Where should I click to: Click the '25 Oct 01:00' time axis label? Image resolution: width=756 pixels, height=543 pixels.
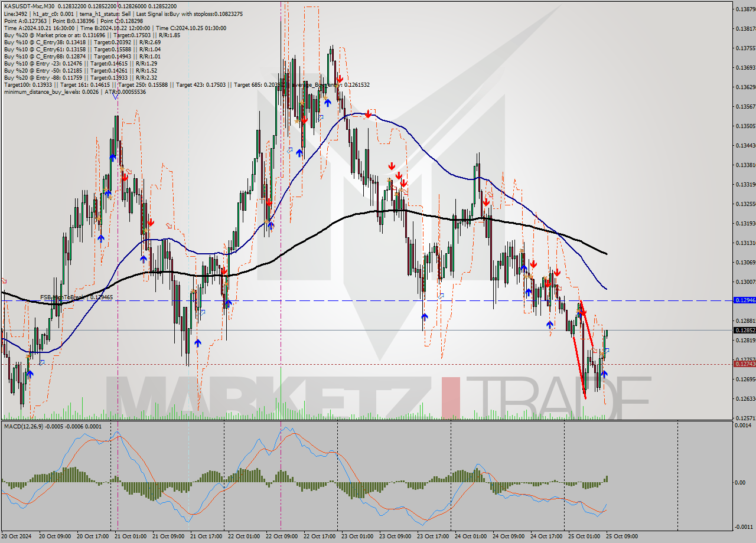tap(584, 537)
